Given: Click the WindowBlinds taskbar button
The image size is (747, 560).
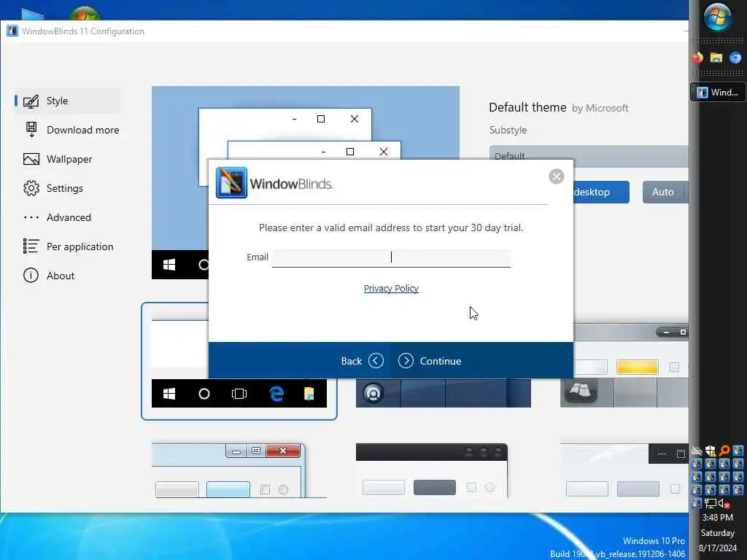Looking at the screenshot, I should coord(718,93).
